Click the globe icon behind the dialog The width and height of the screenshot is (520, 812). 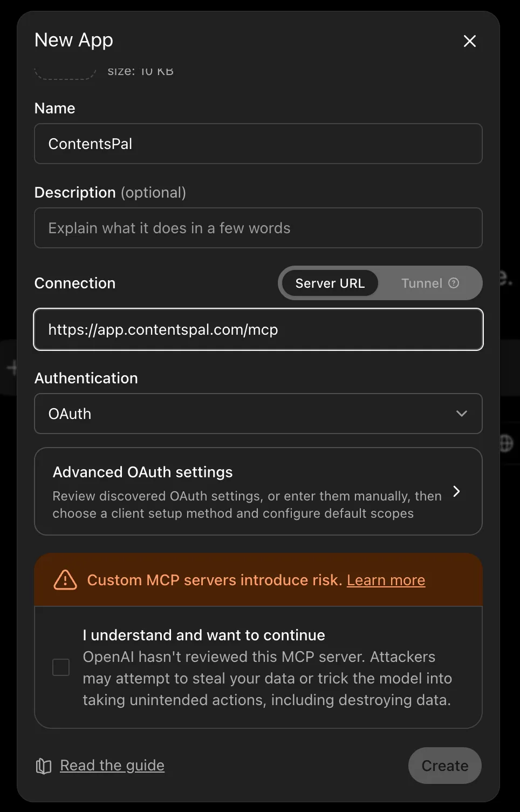[x=506, y=443]
